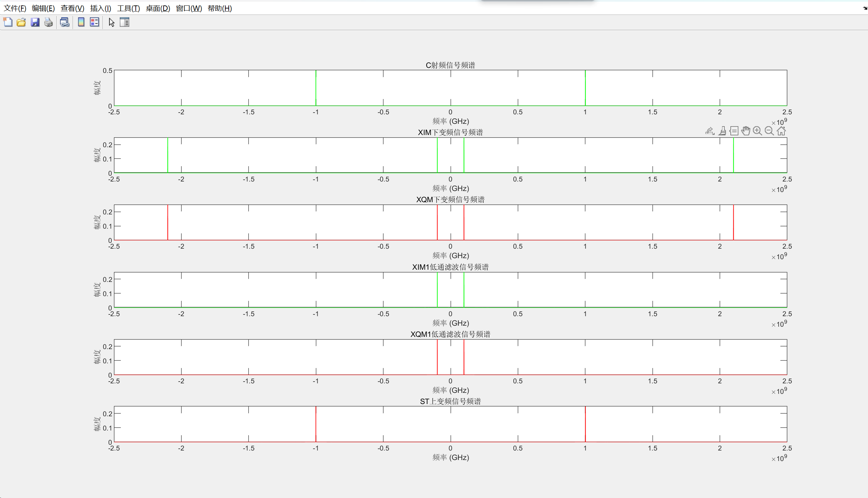Save the figure with the floppy icon
The width and height of the screenshot is (868, 498).
(35, 22)
